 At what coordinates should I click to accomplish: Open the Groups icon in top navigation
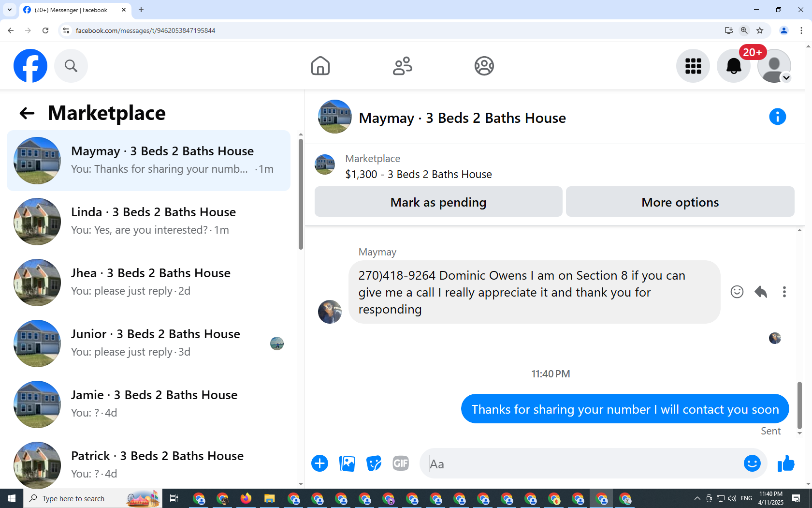pyautogui.click(x=484, y=66)
